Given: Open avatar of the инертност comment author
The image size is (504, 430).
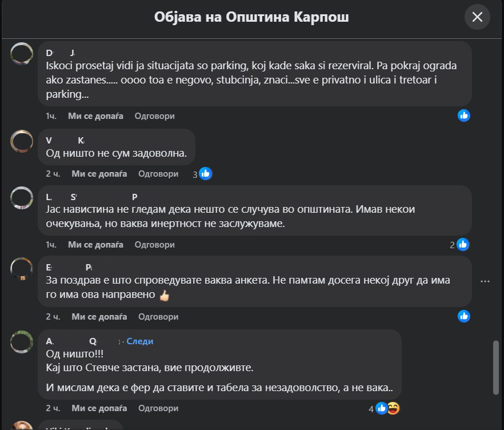Looking at the screenshot, I should (22, 198).
